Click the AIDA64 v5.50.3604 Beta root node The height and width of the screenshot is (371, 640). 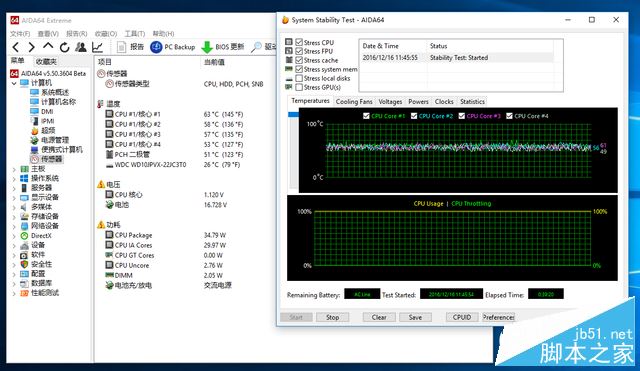(53, 73)
